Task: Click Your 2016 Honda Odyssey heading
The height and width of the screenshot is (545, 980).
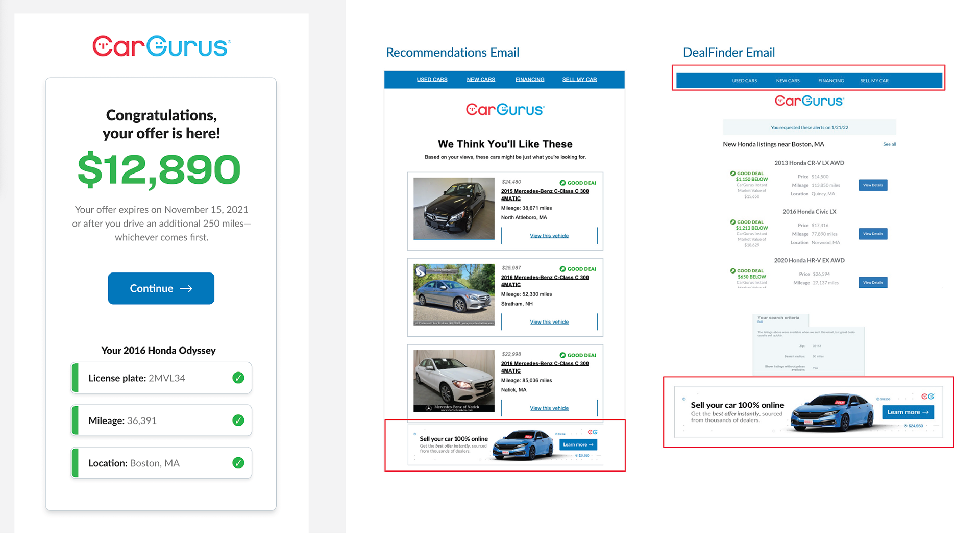Action: click(x=158, y=351)
